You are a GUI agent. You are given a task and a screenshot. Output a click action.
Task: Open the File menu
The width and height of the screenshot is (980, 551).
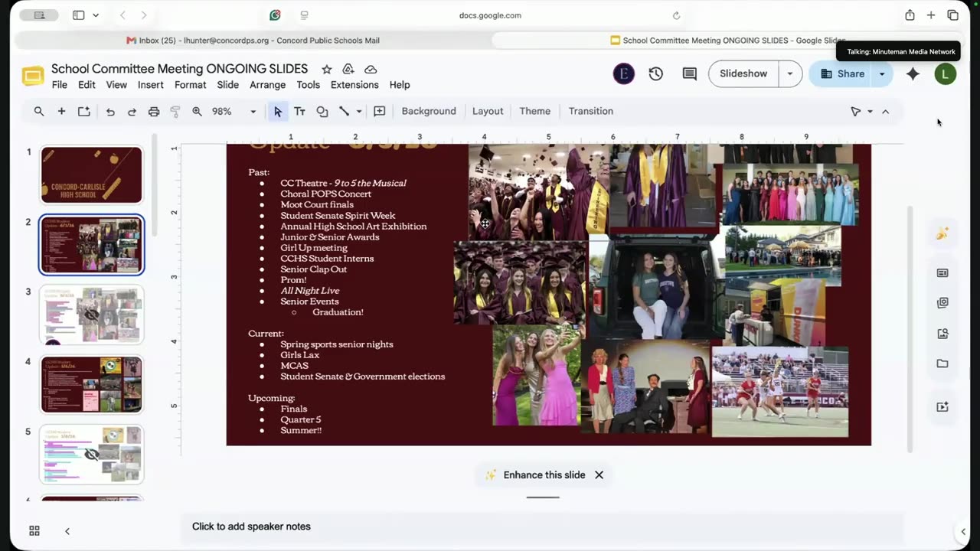[x=59, y=85]
